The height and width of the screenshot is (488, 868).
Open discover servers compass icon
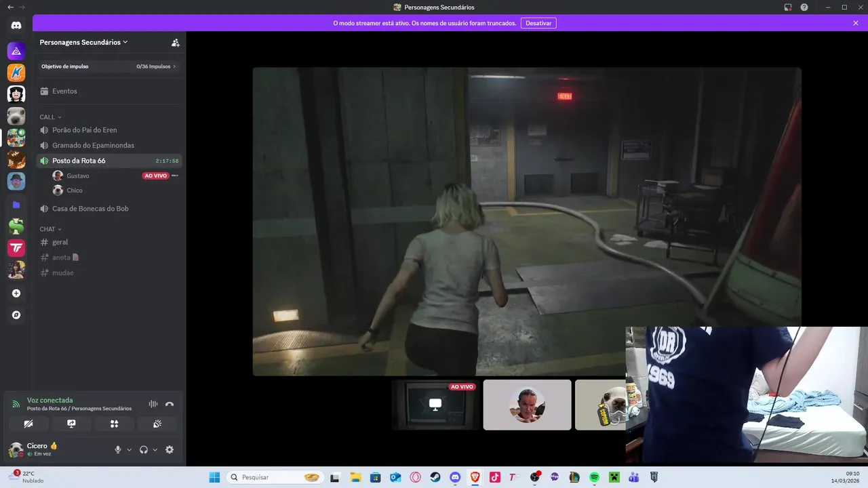(16, 315)
